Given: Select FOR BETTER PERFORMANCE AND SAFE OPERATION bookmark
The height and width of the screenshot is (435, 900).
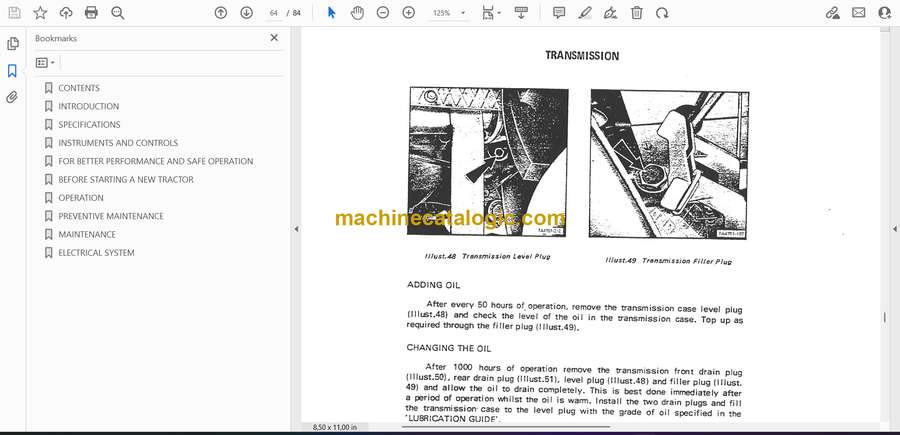Looking at the screenshot, I should 156,161.
